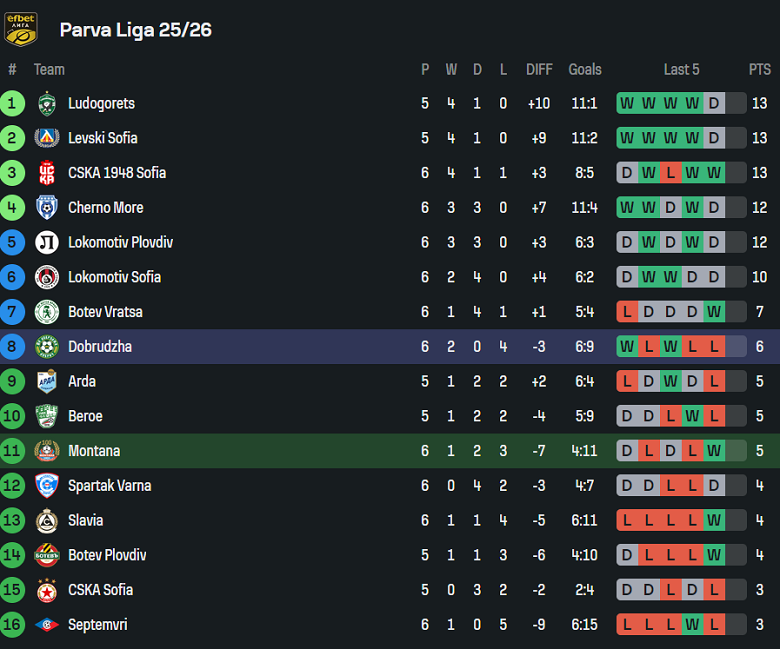The height and width of the screenshot is (649, 780).
Task: Click the DIFF column header
Action: [x=539, y=69]
